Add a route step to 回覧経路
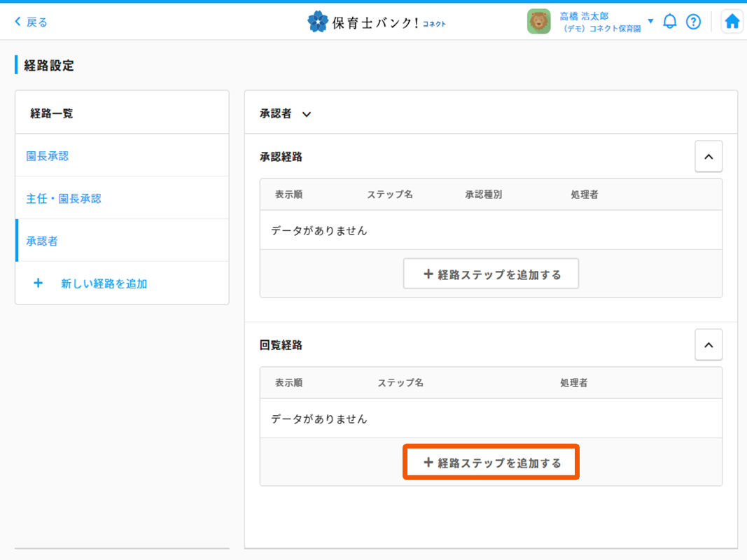747x560 pixels. click(x=491, y=463)
